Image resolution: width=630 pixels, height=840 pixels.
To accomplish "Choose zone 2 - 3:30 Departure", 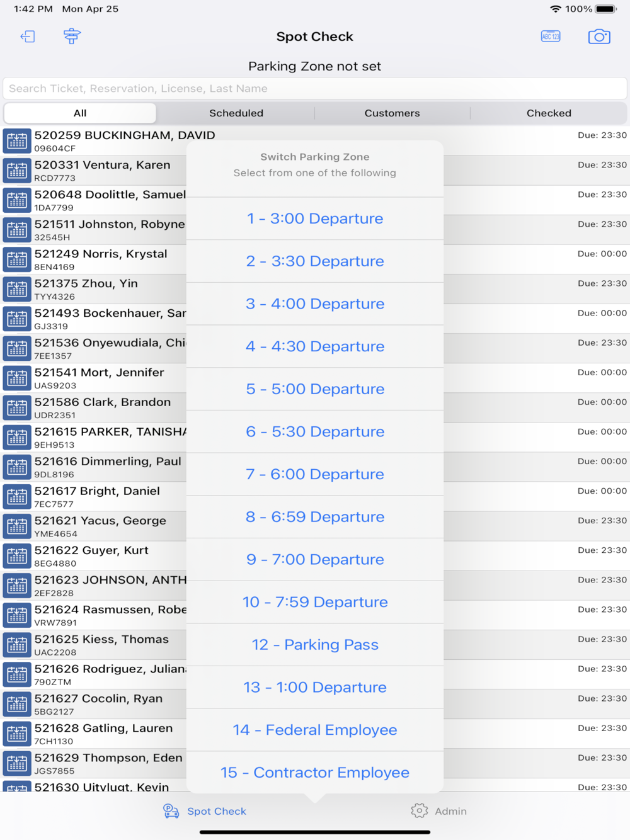I will coord(315,261).
